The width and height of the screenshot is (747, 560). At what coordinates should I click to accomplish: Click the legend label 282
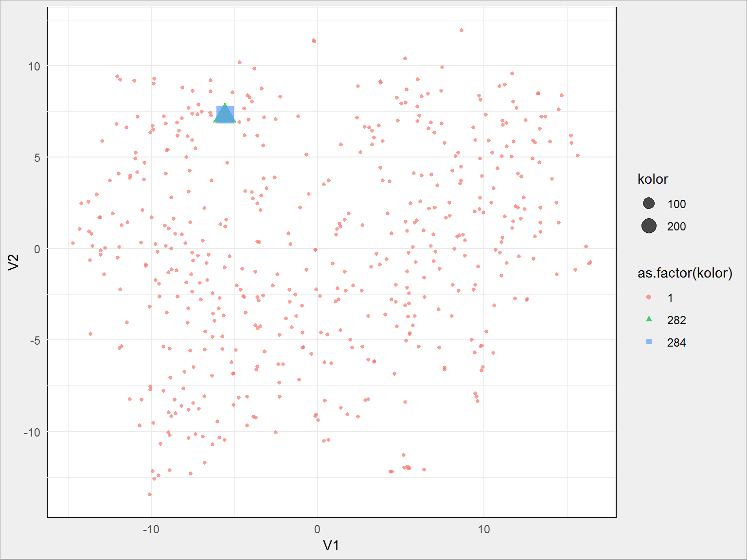[676, 320]
